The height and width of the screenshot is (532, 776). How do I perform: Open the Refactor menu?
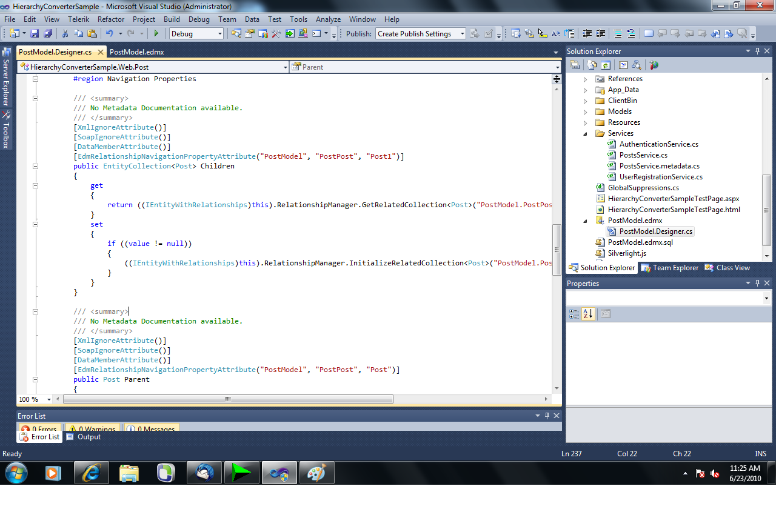pos(111,19)
